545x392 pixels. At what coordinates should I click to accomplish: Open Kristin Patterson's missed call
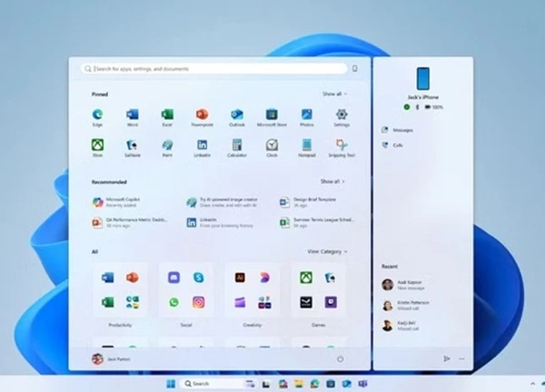405,305
